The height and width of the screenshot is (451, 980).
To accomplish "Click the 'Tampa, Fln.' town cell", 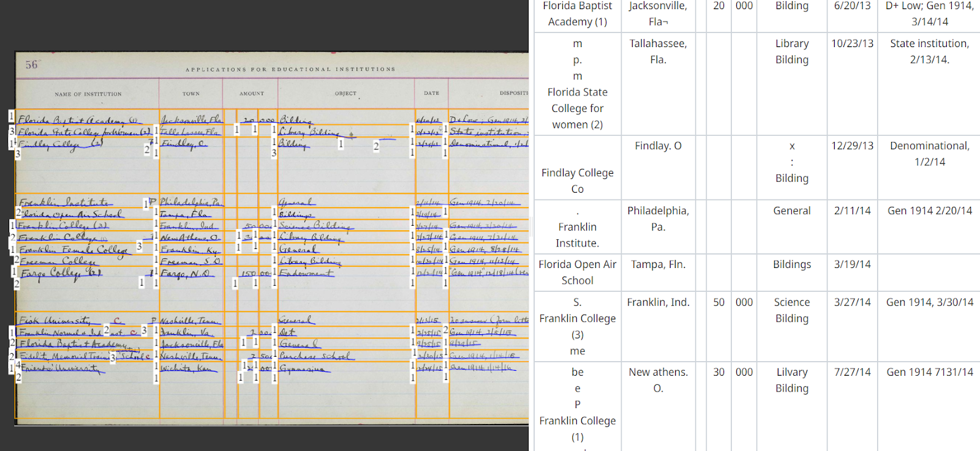I will click(x=658, y=264).
